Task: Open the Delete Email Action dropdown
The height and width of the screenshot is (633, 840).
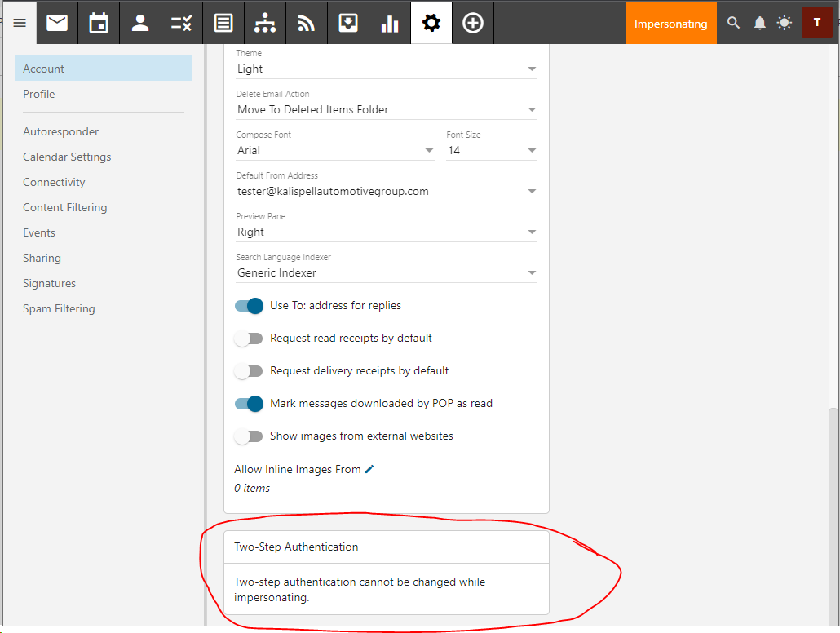Action: pos(387,110)
